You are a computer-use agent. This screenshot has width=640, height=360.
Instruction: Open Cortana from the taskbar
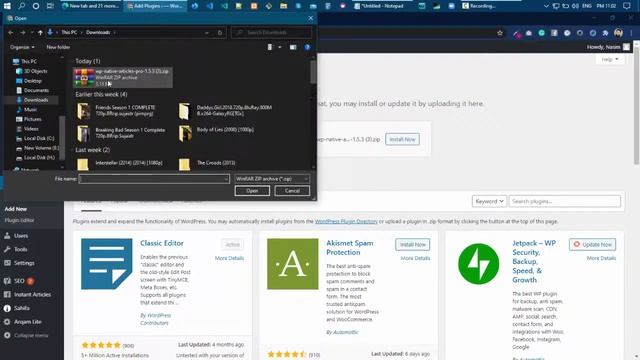coord(36,6)
